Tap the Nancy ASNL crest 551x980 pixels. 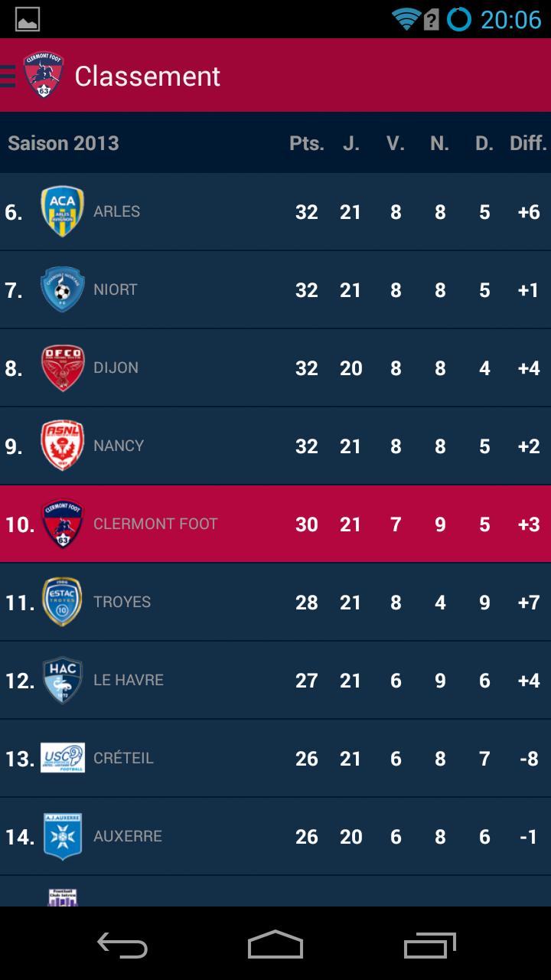63,446
